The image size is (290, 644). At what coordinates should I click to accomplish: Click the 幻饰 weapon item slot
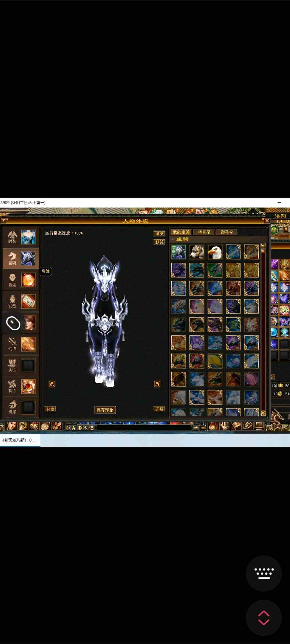pyautogui.click(x=28, y=344)
